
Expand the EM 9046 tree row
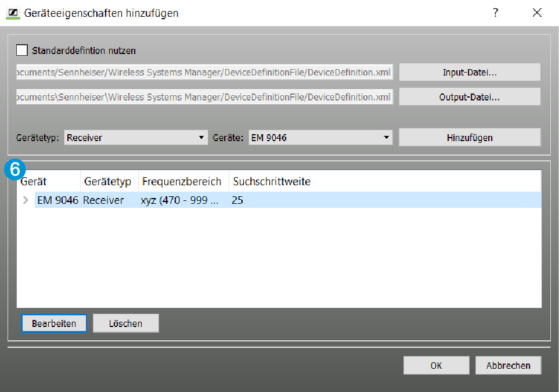coord(25,200)
